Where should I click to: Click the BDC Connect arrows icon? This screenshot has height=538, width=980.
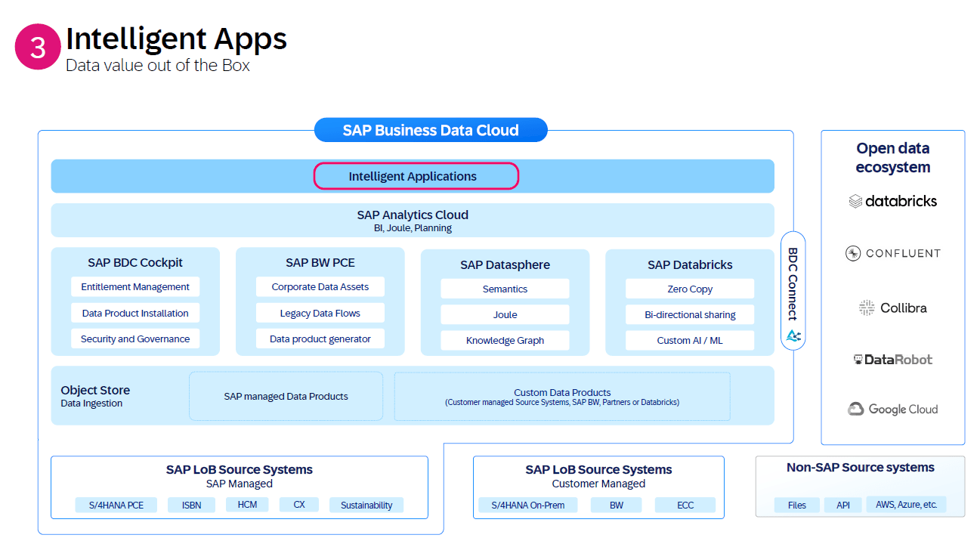coord(793,337)
